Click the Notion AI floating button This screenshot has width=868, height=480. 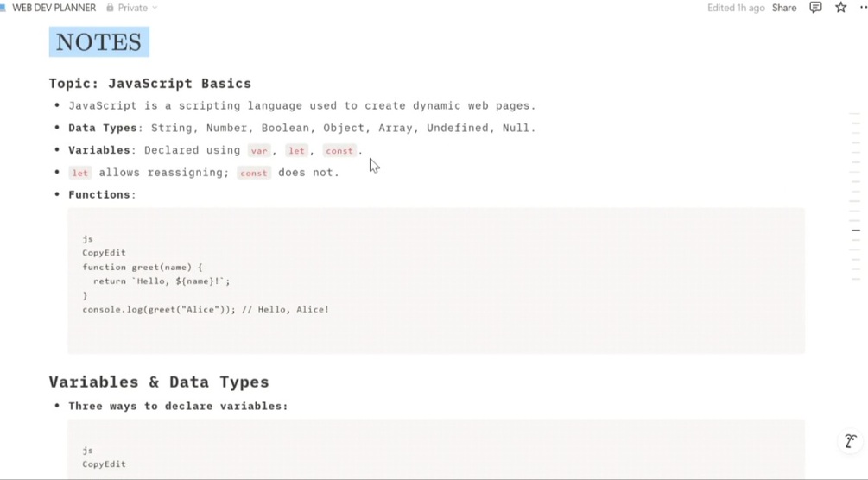point(850,442)
